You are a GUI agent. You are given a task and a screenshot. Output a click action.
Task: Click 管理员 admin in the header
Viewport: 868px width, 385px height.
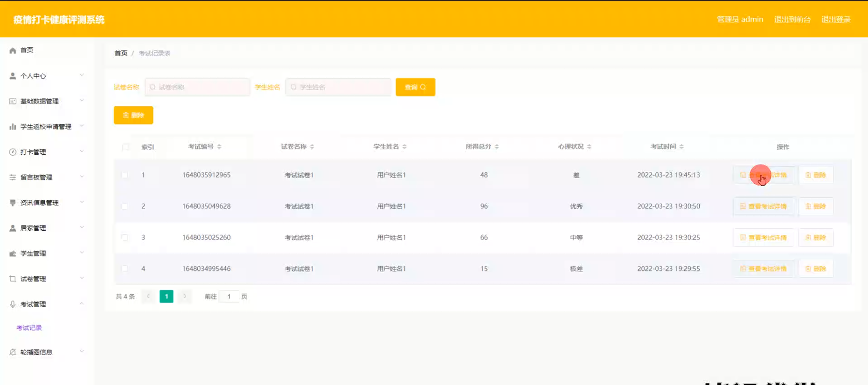click(740, 19)
